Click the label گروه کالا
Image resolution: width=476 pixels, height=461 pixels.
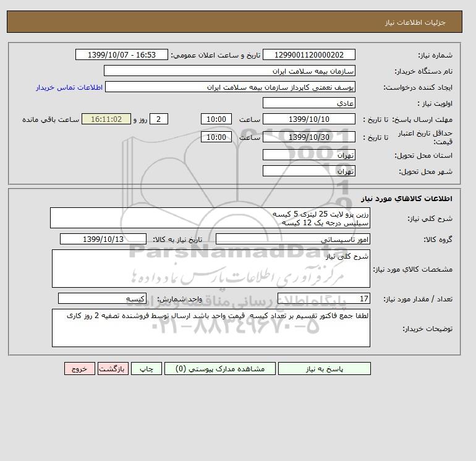click(438, 239)
